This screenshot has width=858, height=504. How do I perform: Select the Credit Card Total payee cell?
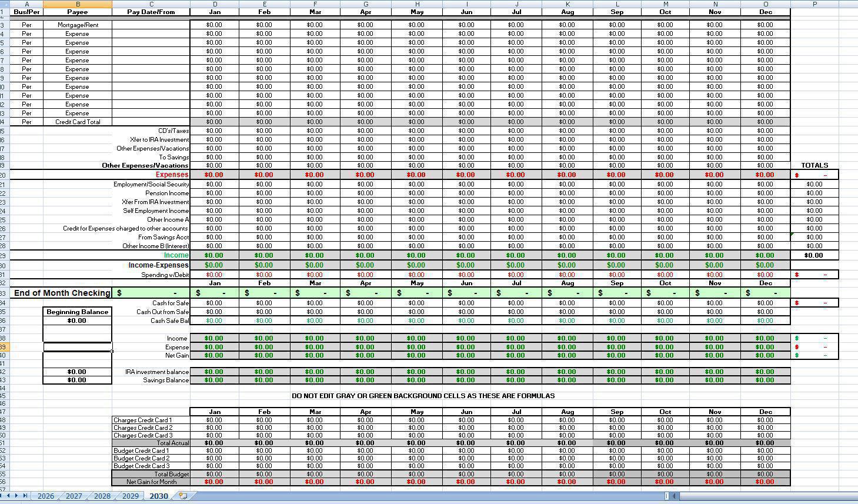(x=78, y=122)
